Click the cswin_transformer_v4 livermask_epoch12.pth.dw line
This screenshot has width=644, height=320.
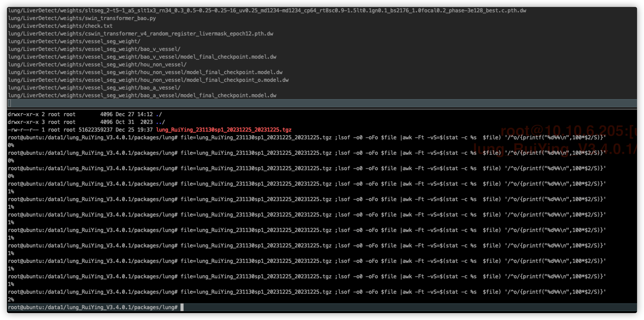141,34
